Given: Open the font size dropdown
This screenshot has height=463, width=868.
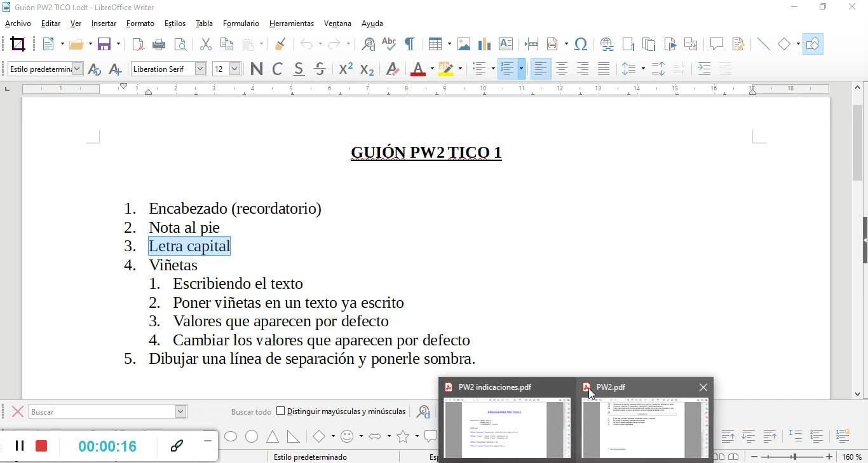Looking at the screenshot, I should click(x=235, y=69).
